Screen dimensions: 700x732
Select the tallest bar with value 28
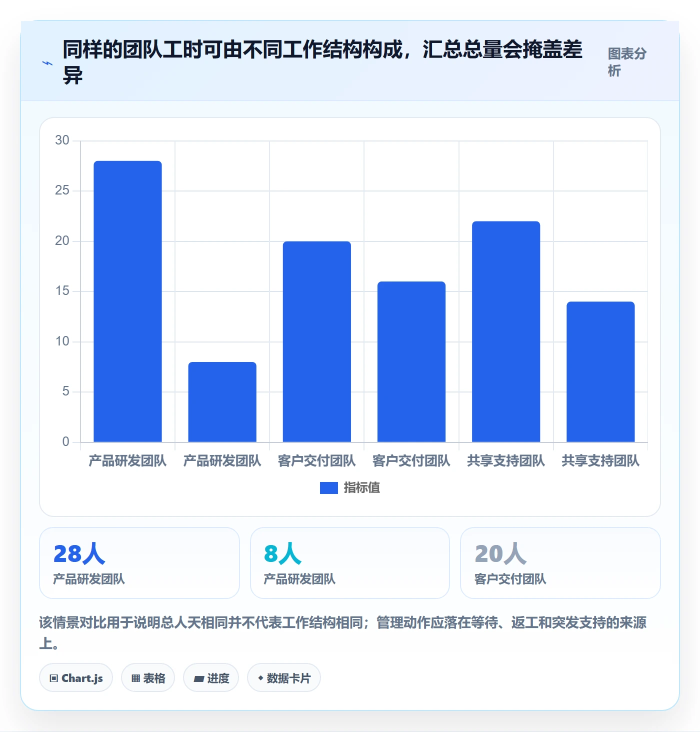click(x=127, y=301)
